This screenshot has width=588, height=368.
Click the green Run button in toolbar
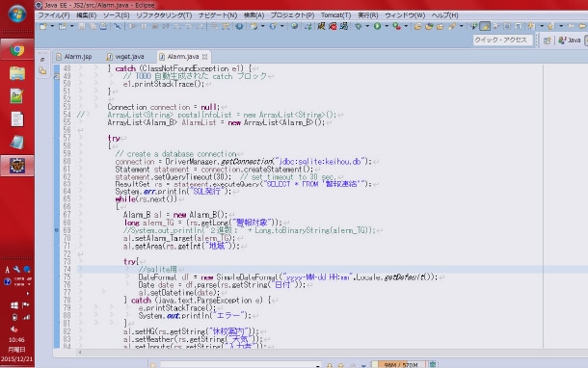pos(377,26)
